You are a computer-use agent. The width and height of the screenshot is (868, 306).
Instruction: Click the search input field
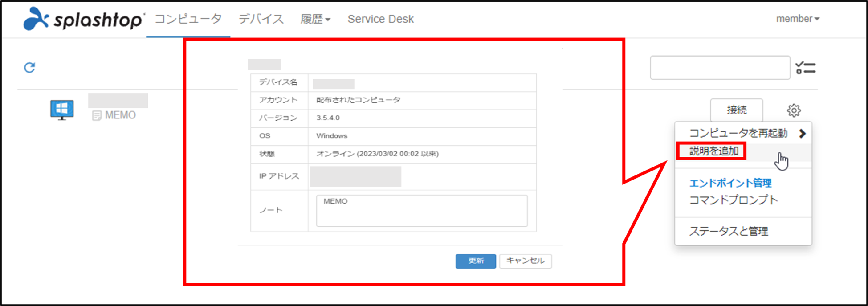click(x=720, y=68)
